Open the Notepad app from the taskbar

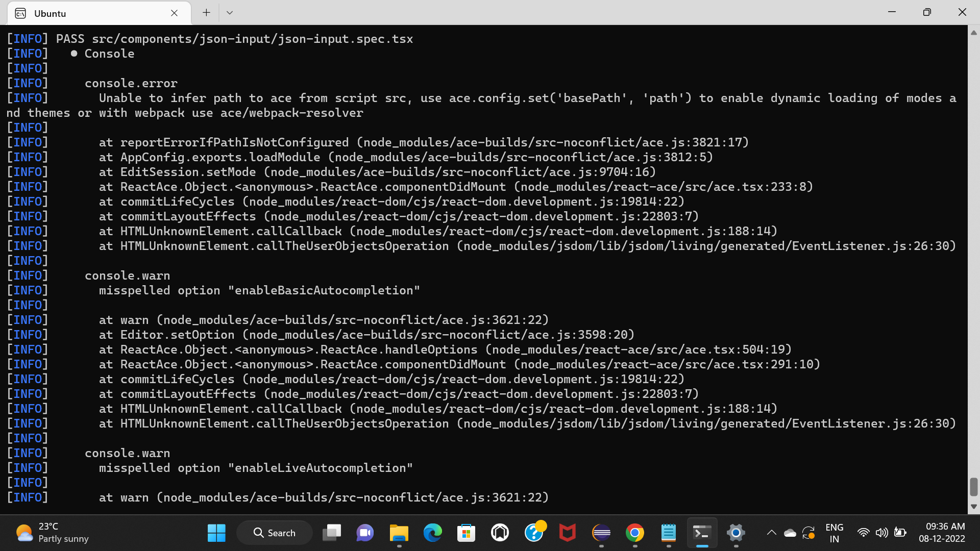point(669,532)
